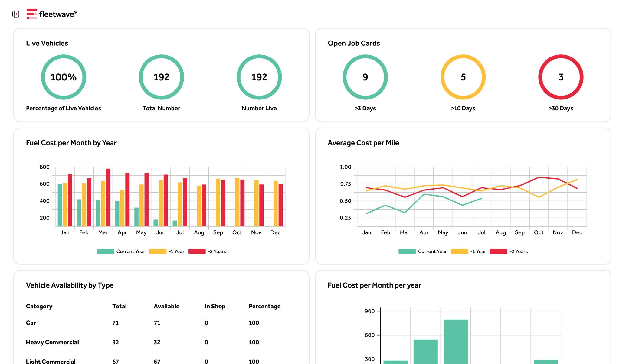Image resolution: width=629 pixels, height=364 pixels.
Task: Open the Total Number 192 gauge
Action: 161,77
